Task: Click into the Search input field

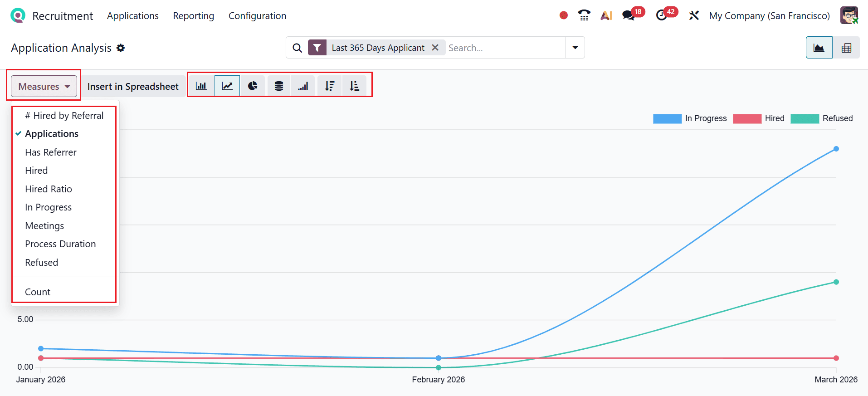Action: pos(505,48)
